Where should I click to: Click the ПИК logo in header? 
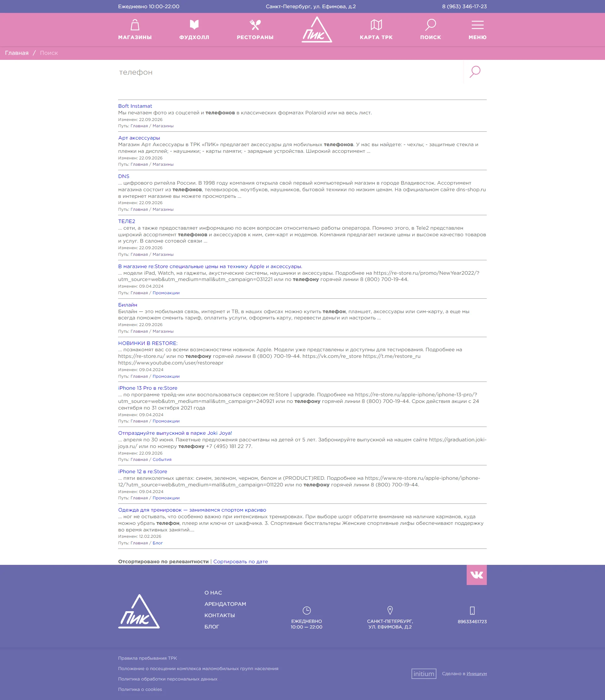[x=317, y=29]
